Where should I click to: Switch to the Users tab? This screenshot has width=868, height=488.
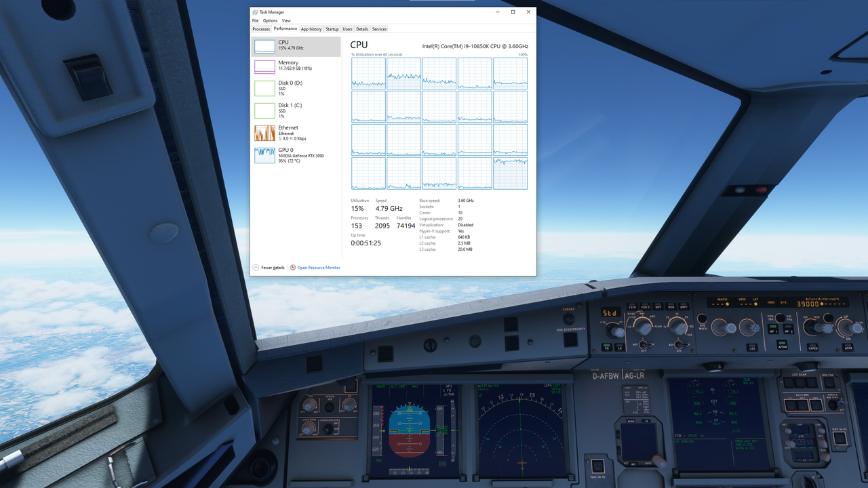pos(347,29)
